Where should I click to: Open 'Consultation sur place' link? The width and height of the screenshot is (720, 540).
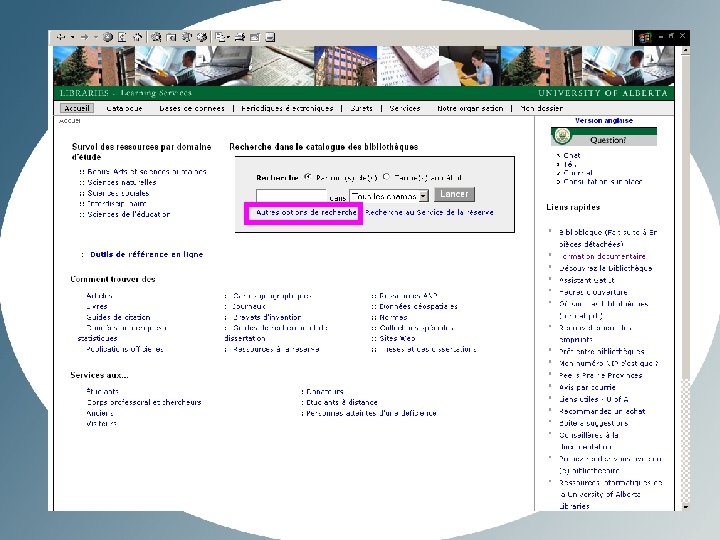(x=602, y=181)
